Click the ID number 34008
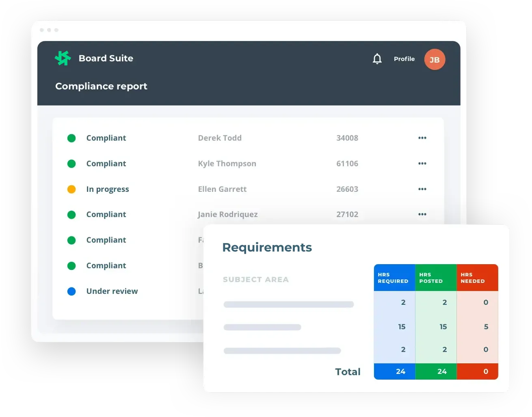 point(347,138)
